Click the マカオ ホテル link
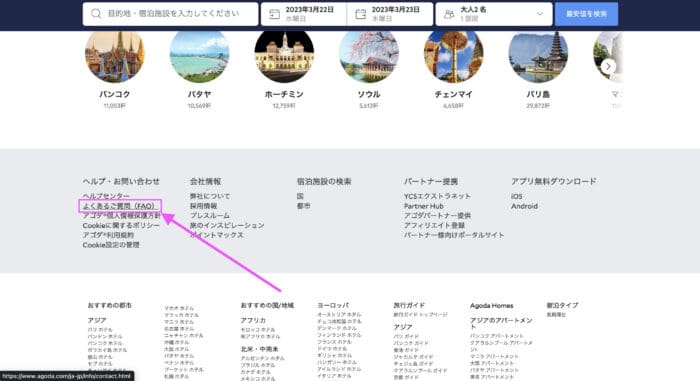This screenshot has height=381, width=700. [179, 308]
